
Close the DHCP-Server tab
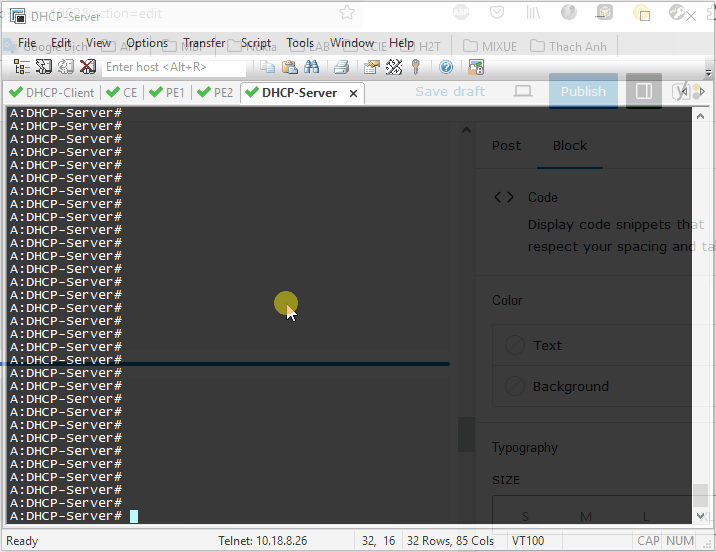click(353, 94)
